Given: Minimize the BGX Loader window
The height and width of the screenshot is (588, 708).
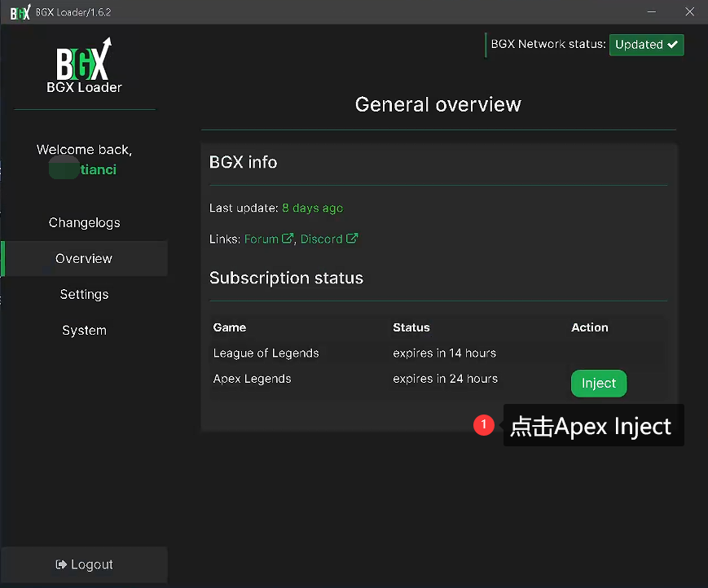Looking at the screenshot, I should coord(652,11).
